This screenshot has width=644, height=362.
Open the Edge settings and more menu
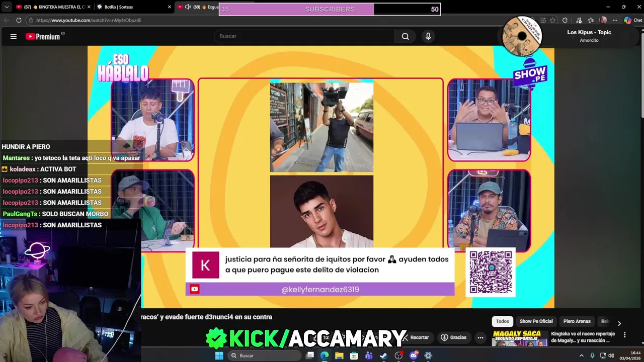point(615,20)
